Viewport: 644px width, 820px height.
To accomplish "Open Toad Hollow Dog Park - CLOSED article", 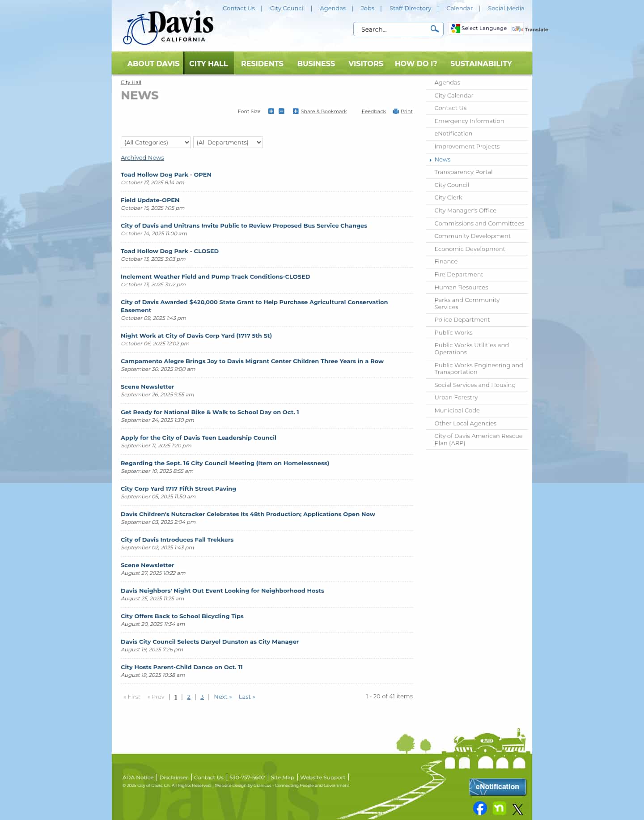I will [170, 251].
